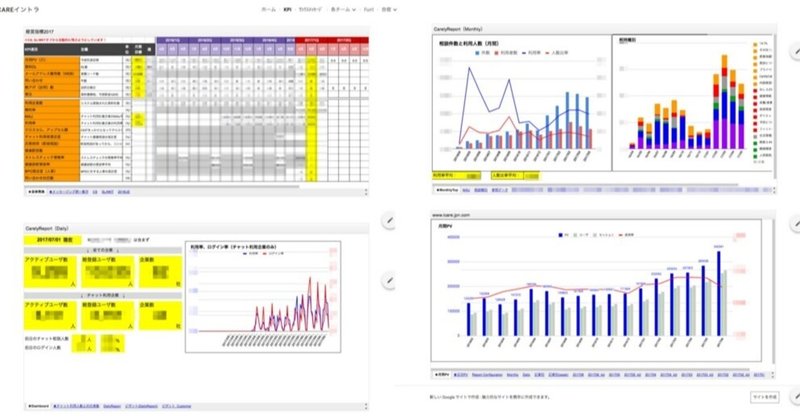The height and width of the screenshot is (419, 800).
Task: Click the horizontal scrollbar under the 経営指標2017 table
Action: [162, 186]
